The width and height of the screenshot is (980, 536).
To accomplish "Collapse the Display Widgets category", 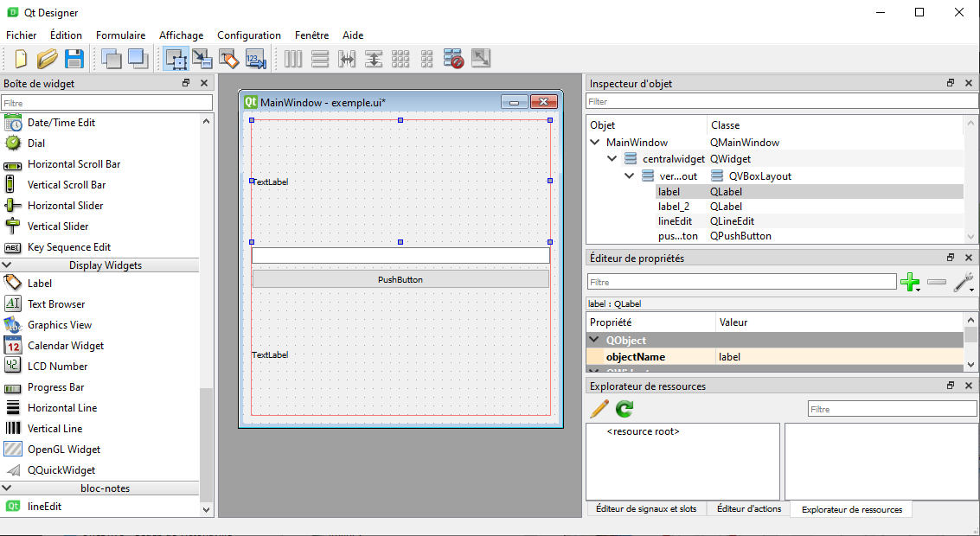I will pyautogui.click(x=8, y=265).
